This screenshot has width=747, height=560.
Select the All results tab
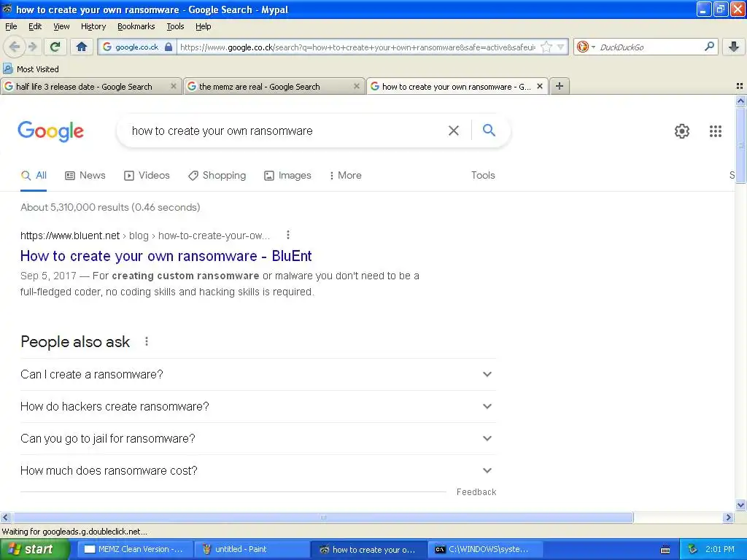[x=34, y=175]
